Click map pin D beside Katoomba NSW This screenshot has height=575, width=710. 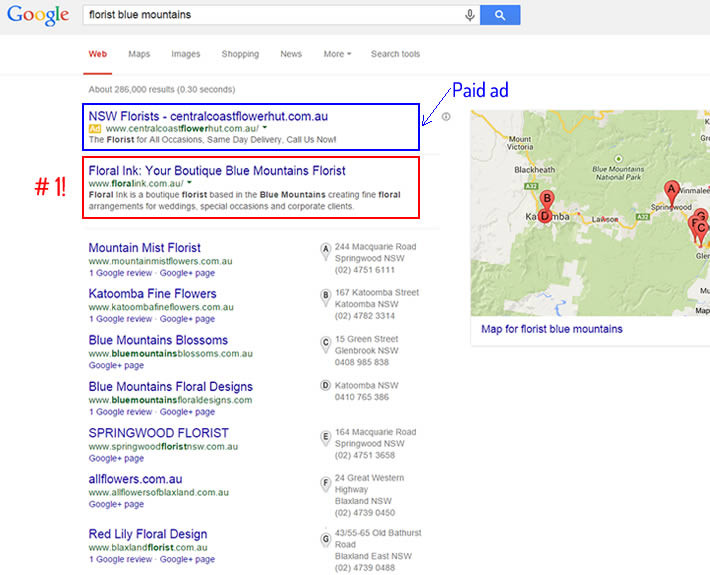click(x=325, y=386)
